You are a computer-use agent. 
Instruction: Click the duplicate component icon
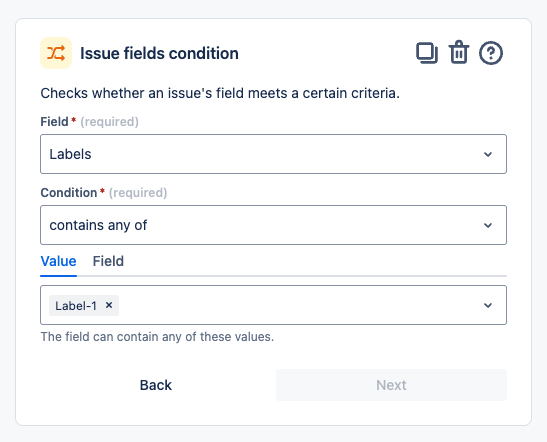(x=427, y=53)
